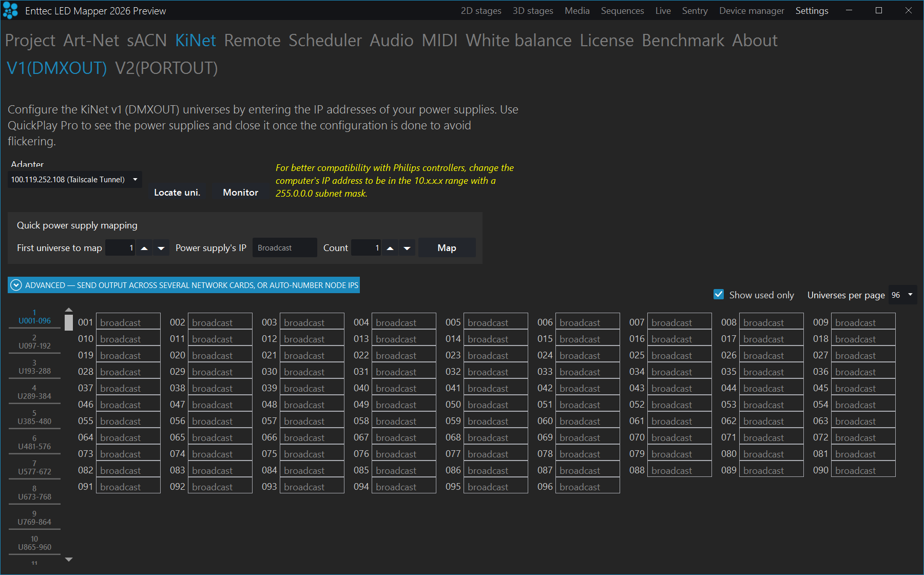
Task: Select universe page 5 U385-480
Action: (34, 417)
